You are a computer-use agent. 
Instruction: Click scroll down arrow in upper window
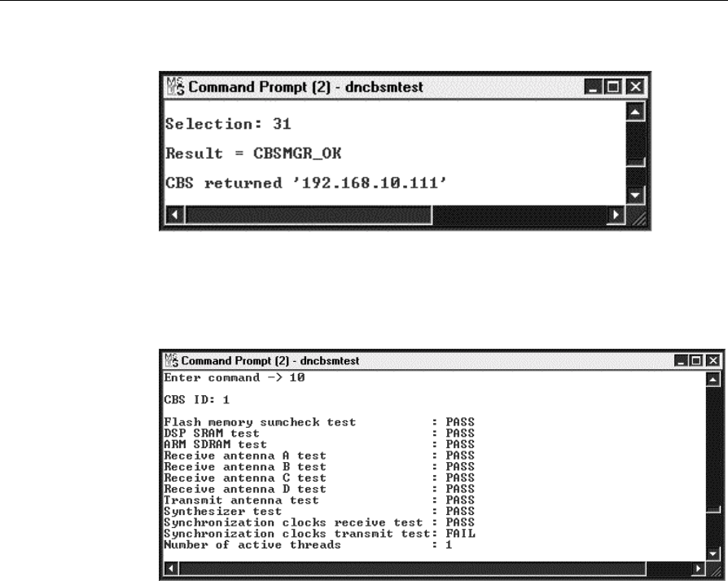point(635,195)
